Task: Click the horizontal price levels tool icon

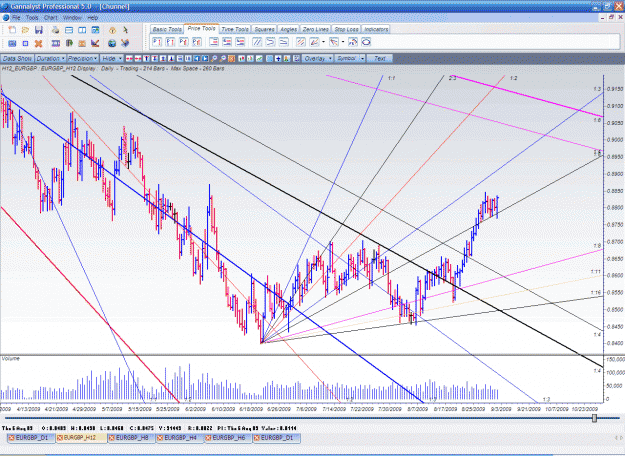Action: (x=214, y=42)
